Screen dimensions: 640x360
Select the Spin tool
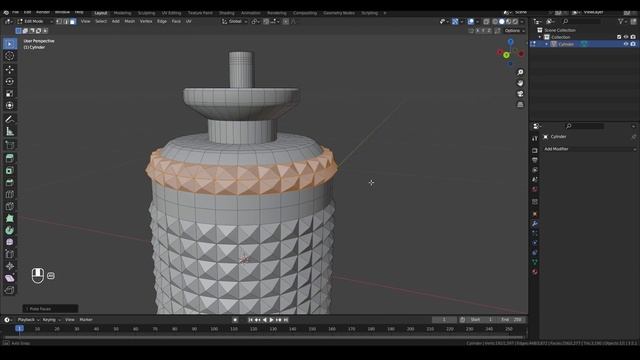[10, 230]
